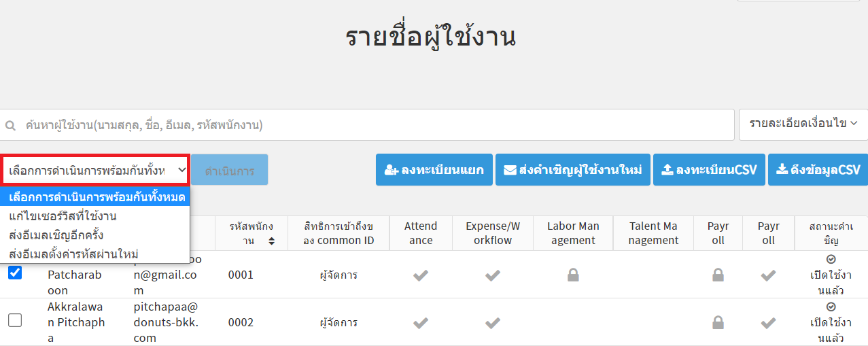Click the Attendance checkmark for employee 0001
Image resolution: width=868 pixels, height=346 pixels.
click(421, 275)
